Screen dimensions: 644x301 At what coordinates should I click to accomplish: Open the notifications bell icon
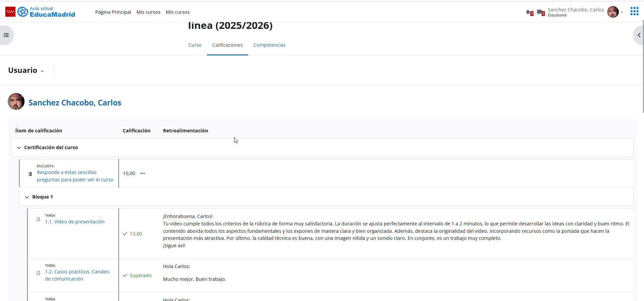click(x=529, y=13)
